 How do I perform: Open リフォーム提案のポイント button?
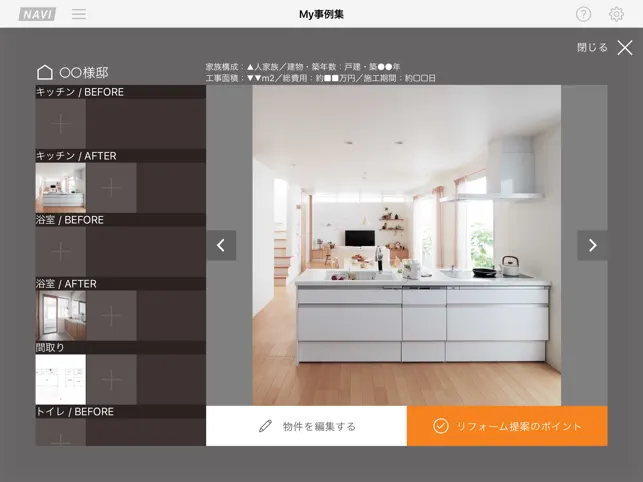507,426
